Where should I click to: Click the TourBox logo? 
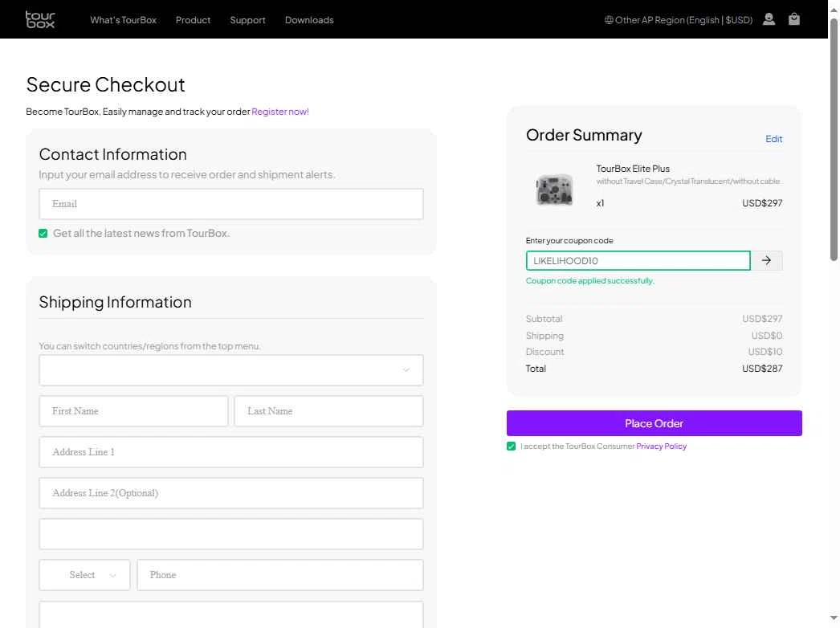40,20
